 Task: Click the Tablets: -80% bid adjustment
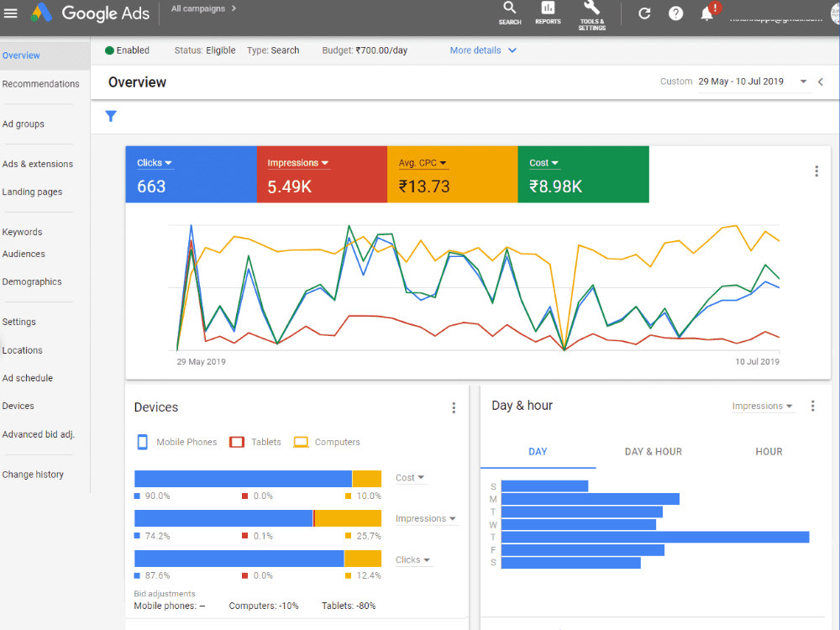(x=349, y=606)
